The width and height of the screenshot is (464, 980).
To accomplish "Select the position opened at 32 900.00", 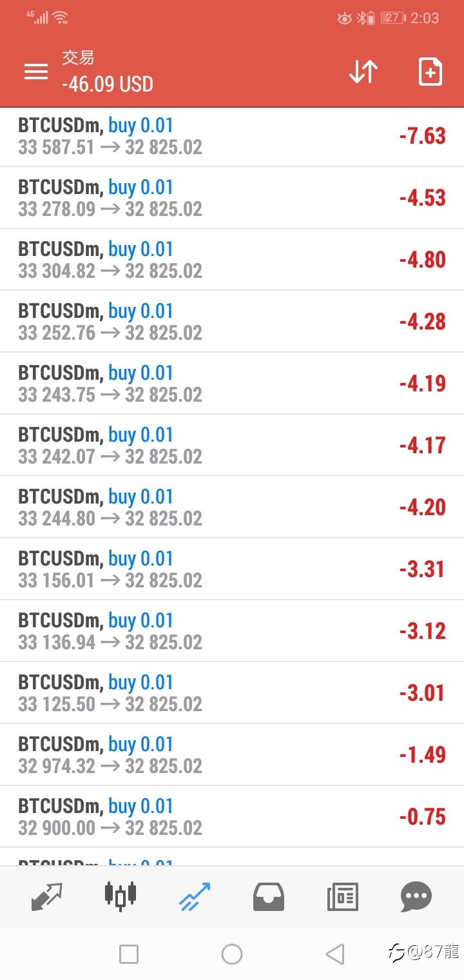I will pos(232,817).
